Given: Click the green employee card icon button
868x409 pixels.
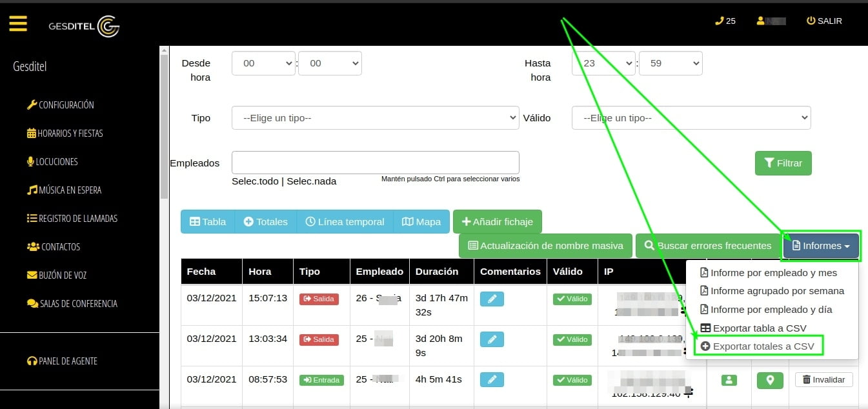Looking at the screenshot, I should pos(729,380).
